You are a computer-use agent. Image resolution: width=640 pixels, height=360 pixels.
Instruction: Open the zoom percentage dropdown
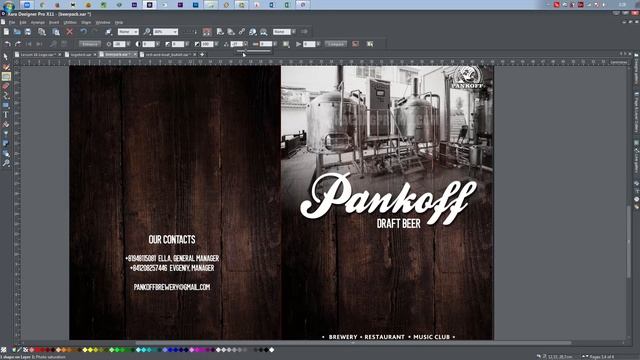(175, 31)
